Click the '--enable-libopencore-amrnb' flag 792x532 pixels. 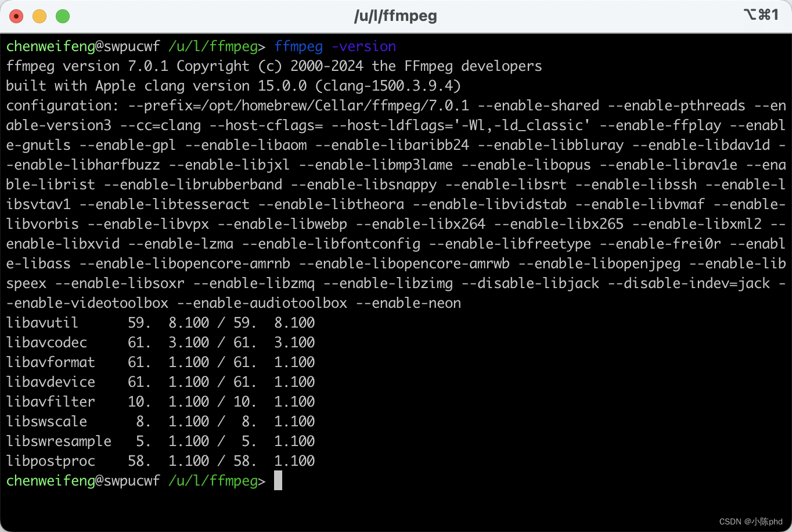[185, 264]
